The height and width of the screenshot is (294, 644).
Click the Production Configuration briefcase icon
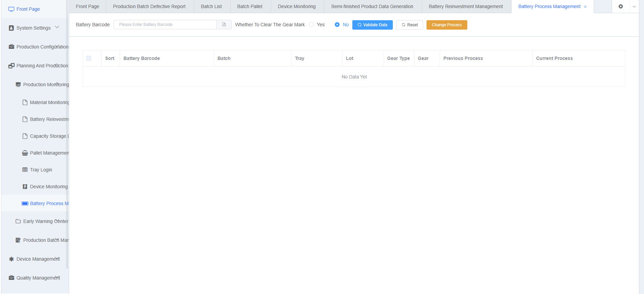tap(11, 47)
